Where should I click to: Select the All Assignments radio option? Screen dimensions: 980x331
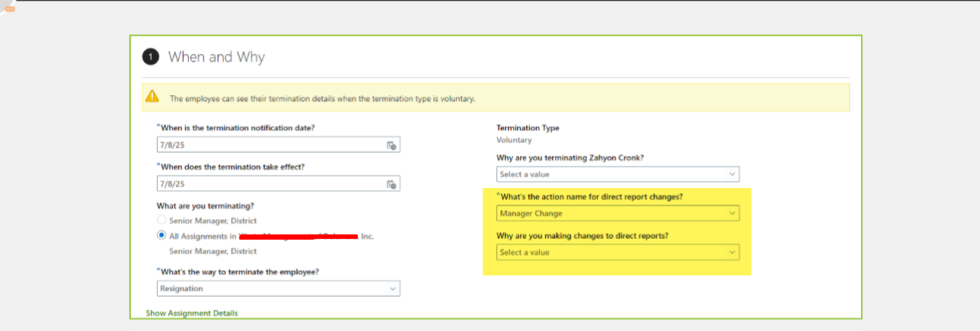tap(161, 236)
